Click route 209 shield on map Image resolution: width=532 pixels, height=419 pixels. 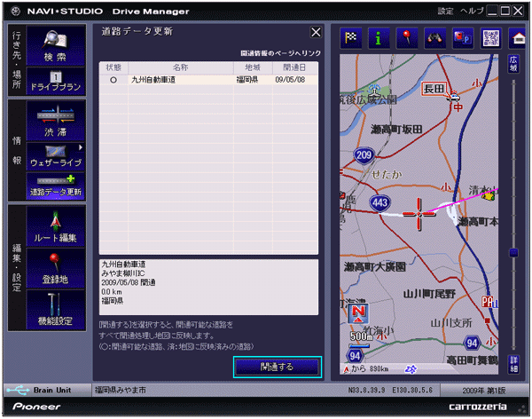pyautogui.click(x=364, y=155)
